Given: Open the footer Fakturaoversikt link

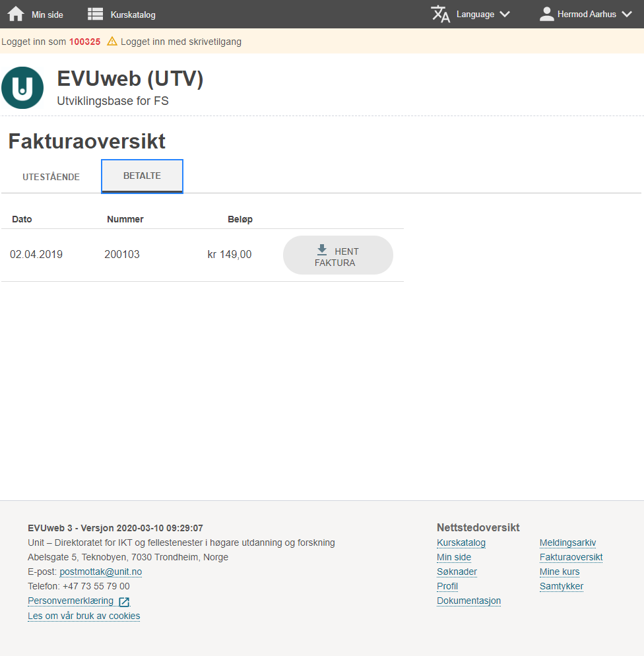Looking at the screenshot, I should coord(571,557).
